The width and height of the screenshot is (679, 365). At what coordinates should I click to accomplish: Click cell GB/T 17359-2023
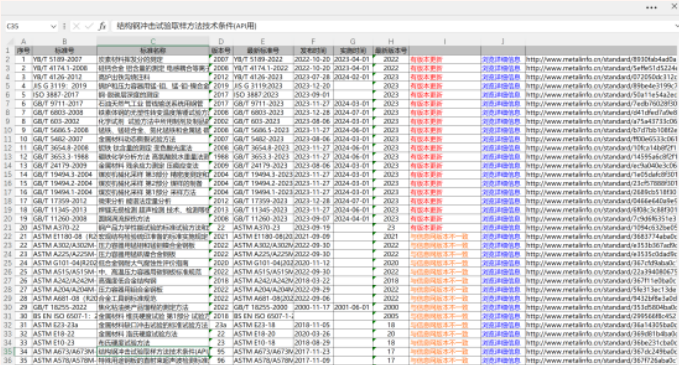pyautogui.click(x=263, y=201)
